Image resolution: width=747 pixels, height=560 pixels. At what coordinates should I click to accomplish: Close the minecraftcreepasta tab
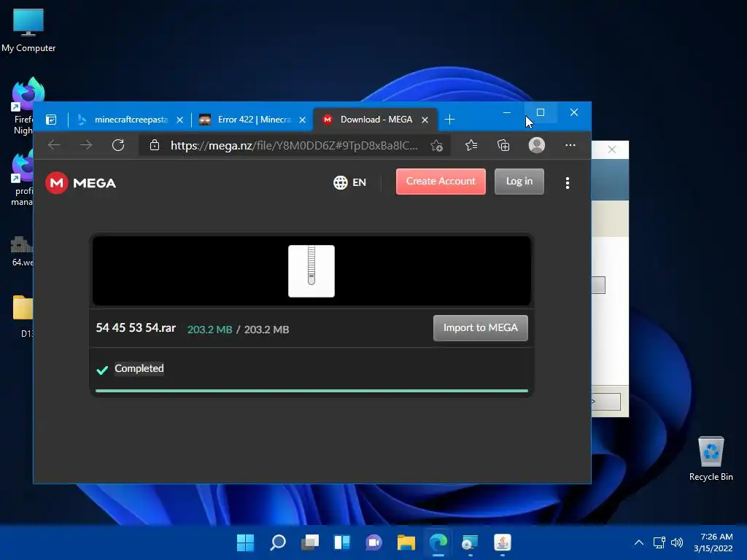[179, 120]
